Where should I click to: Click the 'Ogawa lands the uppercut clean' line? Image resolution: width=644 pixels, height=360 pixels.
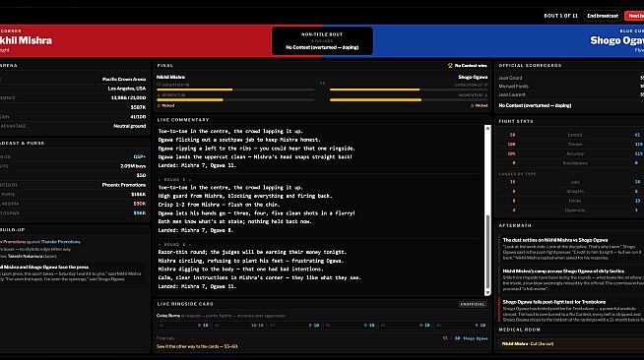(x=255, y=157)
